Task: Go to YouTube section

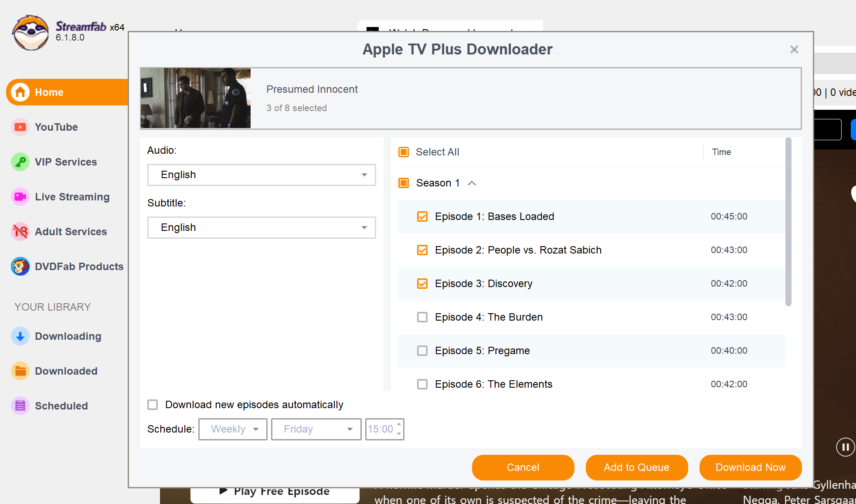Action: [x=56, y=127]
